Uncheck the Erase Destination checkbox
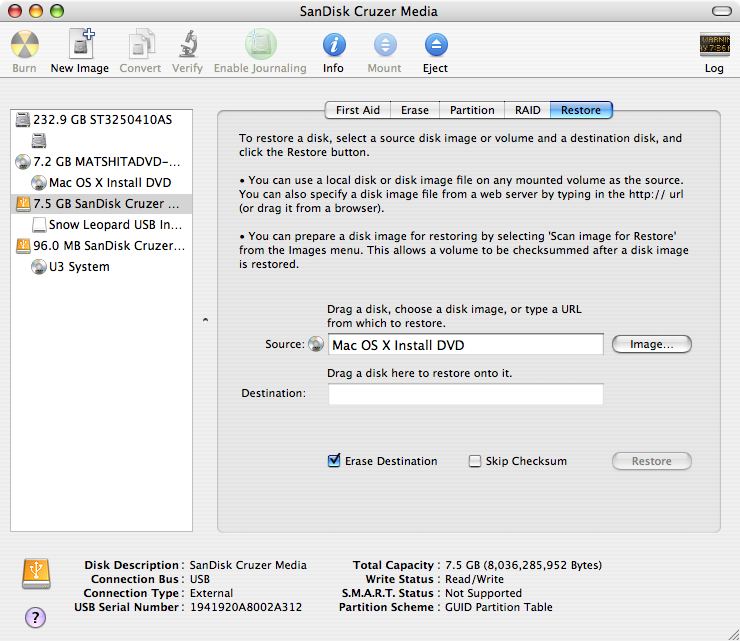Viewport: 740px width, 641px height. pyautogui.click(x=334, y=461)
